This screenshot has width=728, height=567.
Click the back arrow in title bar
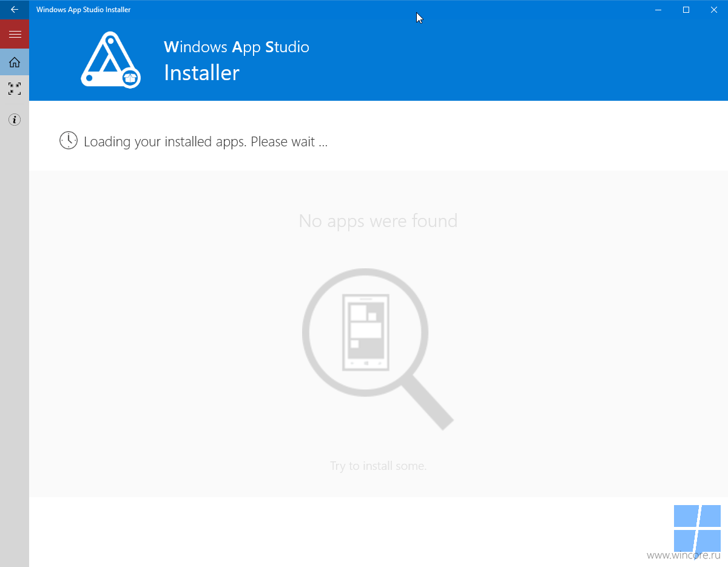pyautogui.click(x=15, y=10)
